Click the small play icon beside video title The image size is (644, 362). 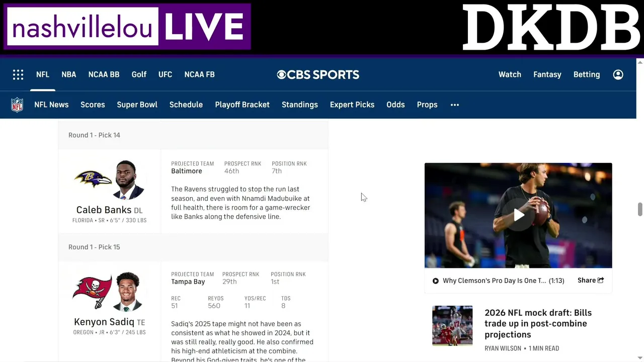[x=436, y=281]
